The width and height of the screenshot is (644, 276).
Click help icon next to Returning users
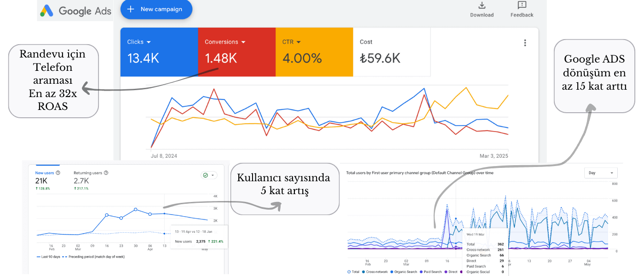106,173
